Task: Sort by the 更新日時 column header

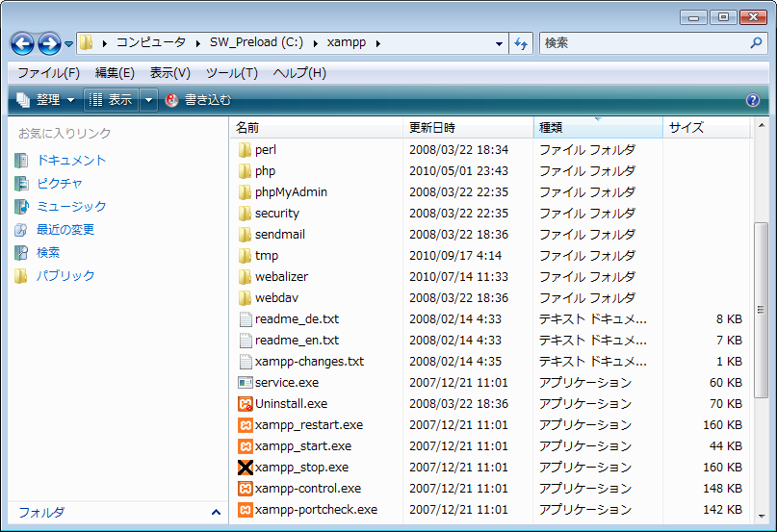Action: pyautogui.click(x=468, y=128)
